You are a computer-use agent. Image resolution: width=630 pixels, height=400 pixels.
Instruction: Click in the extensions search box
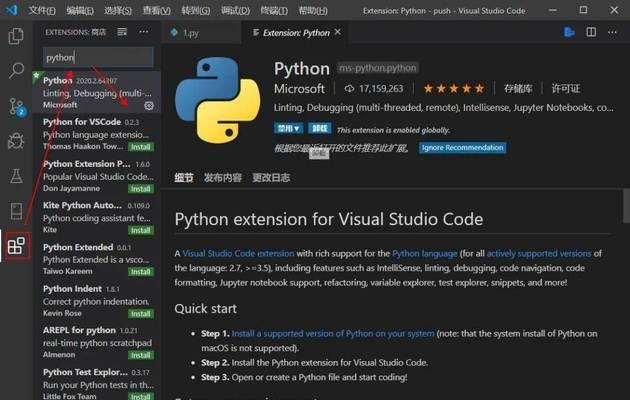pos(98,57)
